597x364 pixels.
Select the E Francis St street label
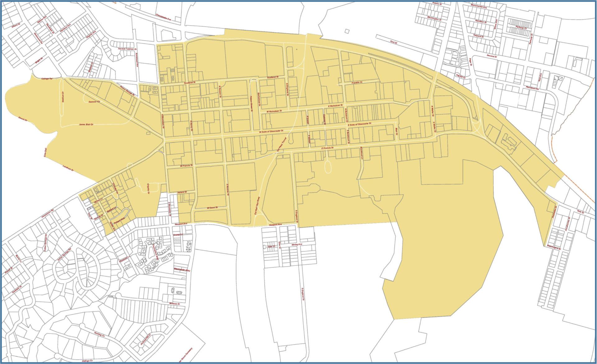[x=327, y=148]
